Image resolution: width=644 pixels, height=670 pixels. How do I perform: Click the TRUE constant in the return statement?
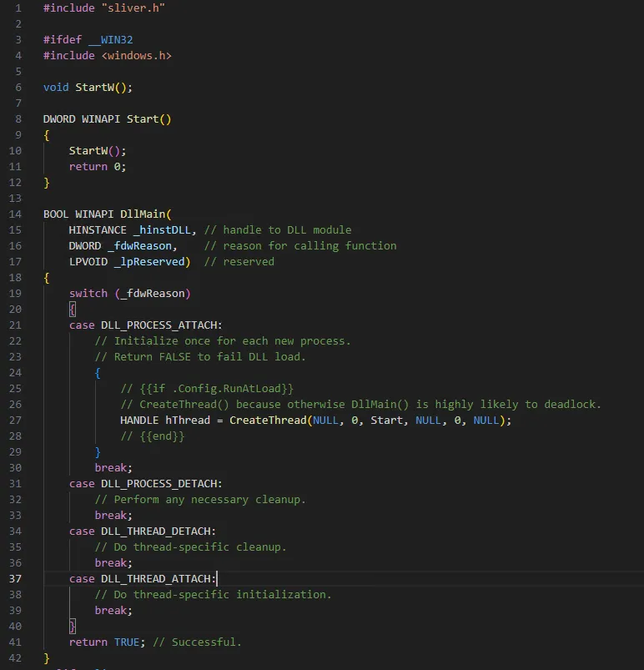point(127,642)
